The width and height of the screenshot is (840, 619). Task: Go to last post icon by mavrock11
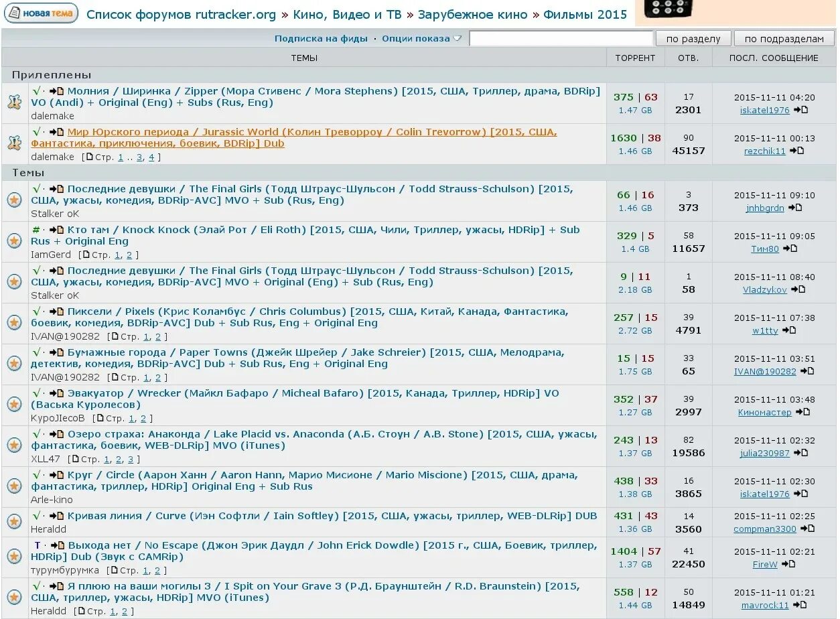[x=800, y=605]
